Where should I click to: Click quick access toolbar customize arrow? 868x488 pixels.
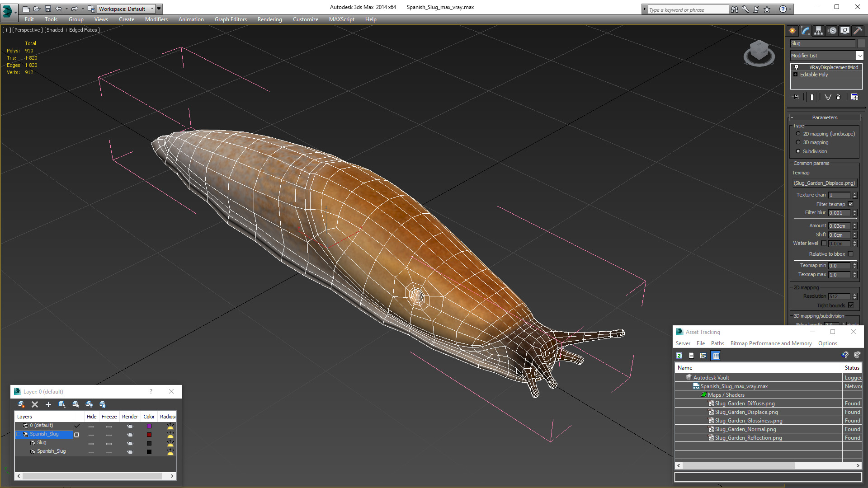pyautogui.click(x=159, y=9)
